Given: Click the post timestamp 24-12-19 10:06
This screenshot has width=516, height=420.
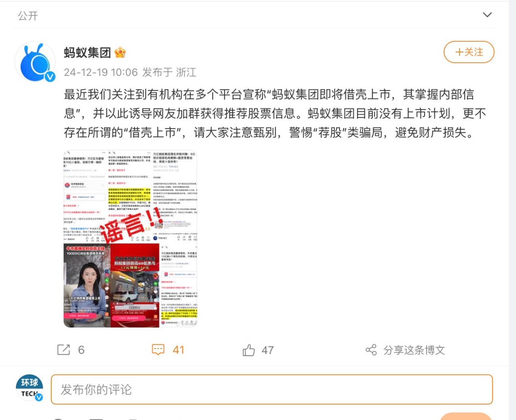Looking at the screenshot, I should [101, 72].
